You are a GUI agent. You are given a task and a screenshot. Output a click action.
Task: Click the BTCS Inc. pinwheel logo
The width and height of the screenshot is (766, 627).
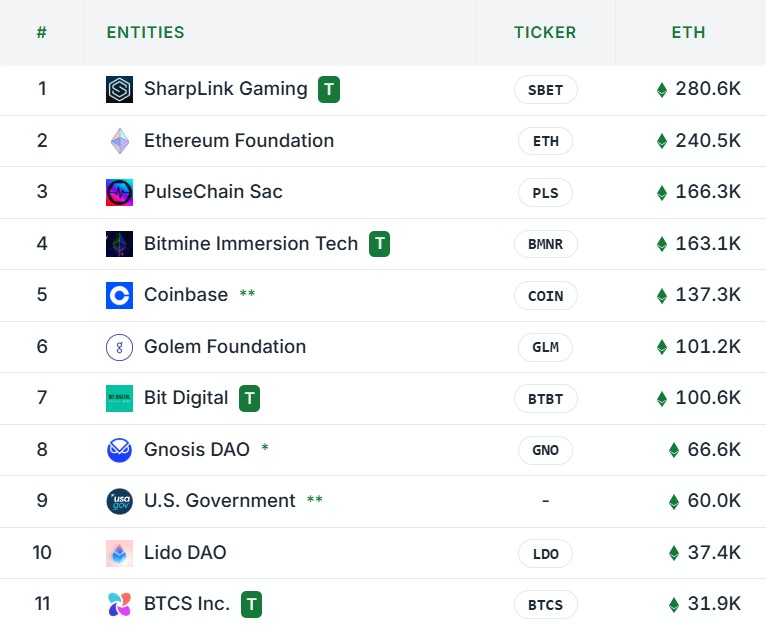tap(119, 605)
